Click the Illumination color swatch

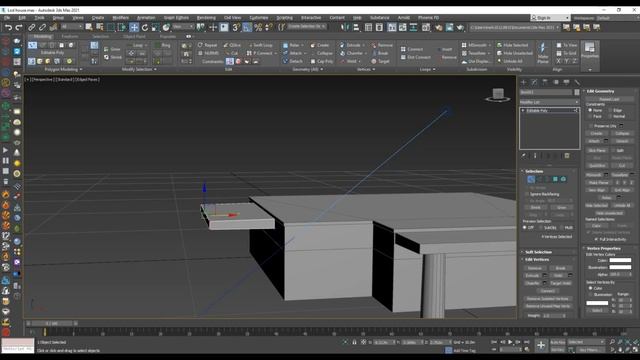(620, 267)
